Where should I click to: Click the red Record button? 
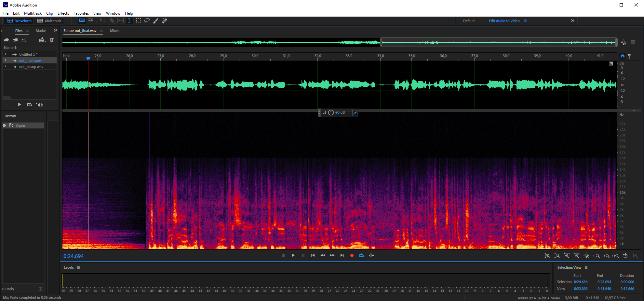(x=352, y=255)
